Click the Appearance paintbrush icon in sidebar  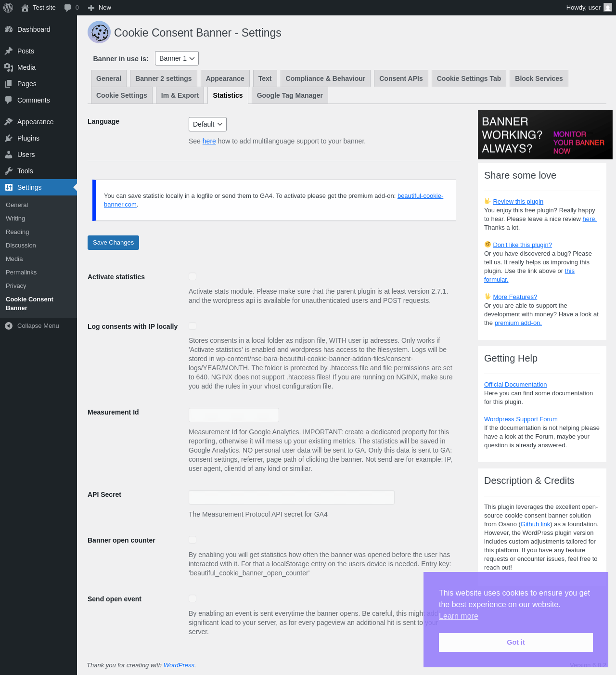9,122
